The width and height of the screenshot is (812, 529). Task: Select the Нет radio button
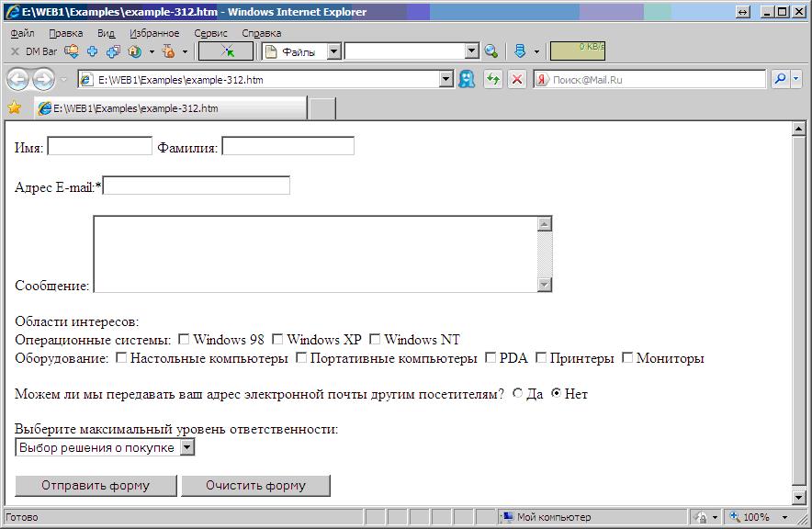tap(556, 393)
